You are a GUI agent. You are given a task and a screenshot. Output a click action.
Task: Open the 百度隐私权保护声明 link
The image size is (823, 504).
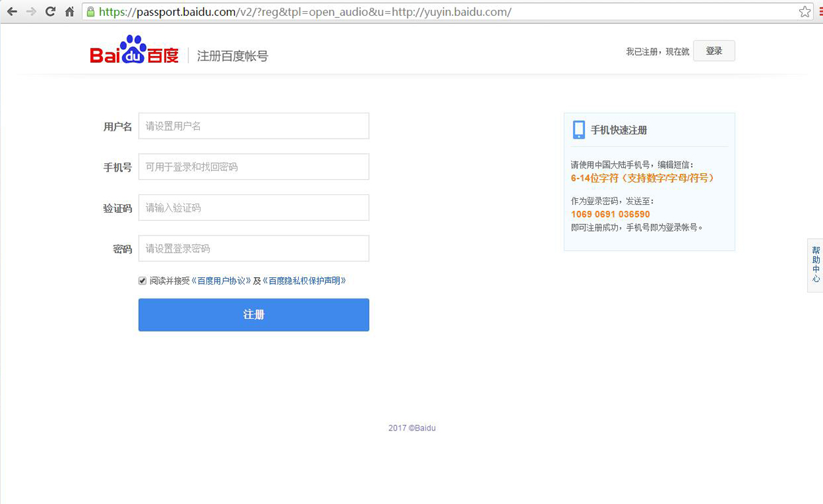point(305,281)
